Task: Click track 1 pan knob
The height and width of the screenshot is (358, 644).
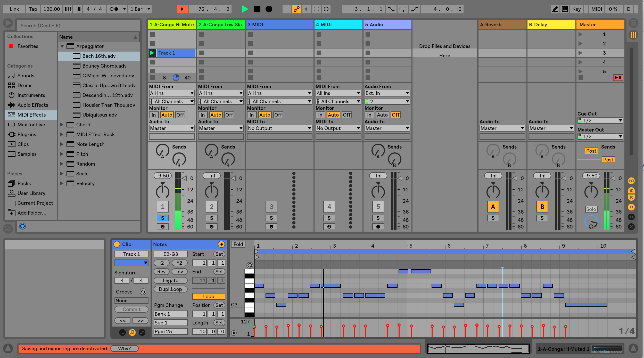Action: click(162, 192)
